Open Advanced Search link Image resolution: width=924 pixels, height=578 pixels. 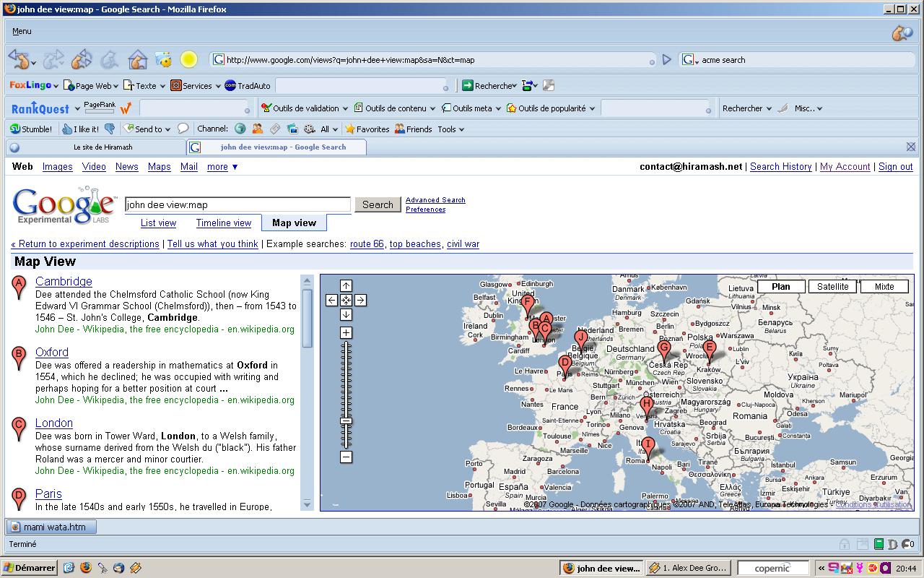(x=435, y=200)
